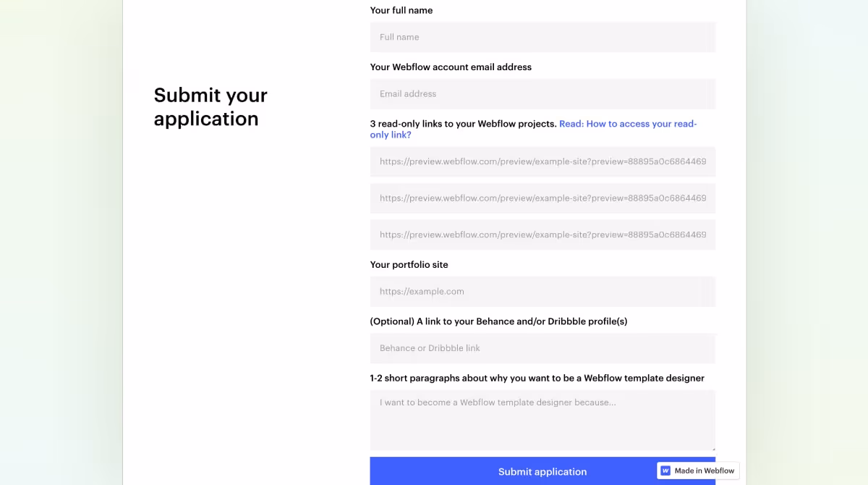Click the Submit your application heading
868x485 pixels.
click(210, 106)
